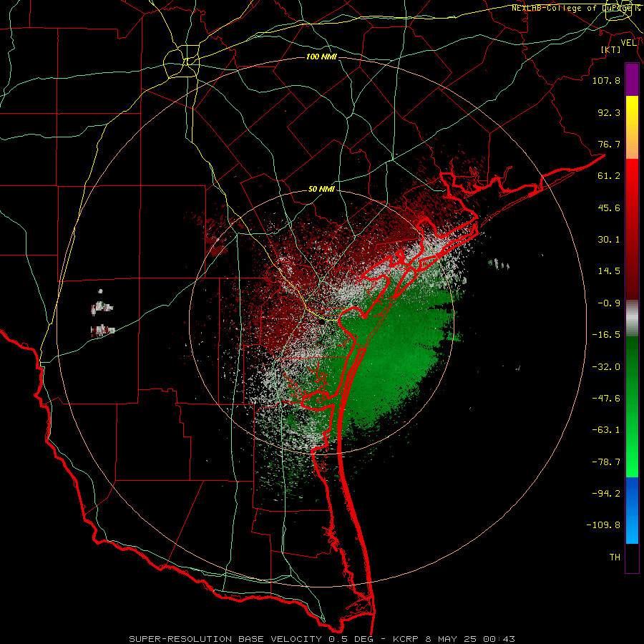Click the bright green segment of the color bar

click(632, 406)
